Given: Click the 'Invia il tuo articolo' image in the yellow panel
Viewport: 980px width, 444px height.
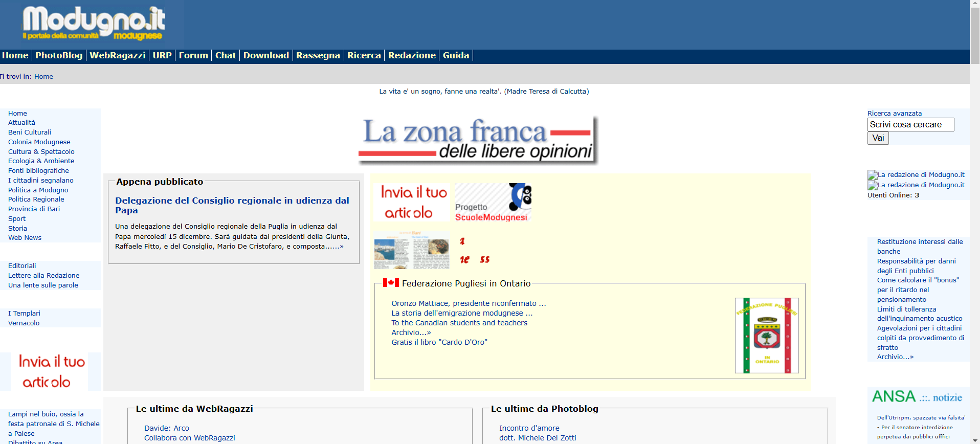Looking at the screenshot, I should pyautogui.click(x=412, y=202).
